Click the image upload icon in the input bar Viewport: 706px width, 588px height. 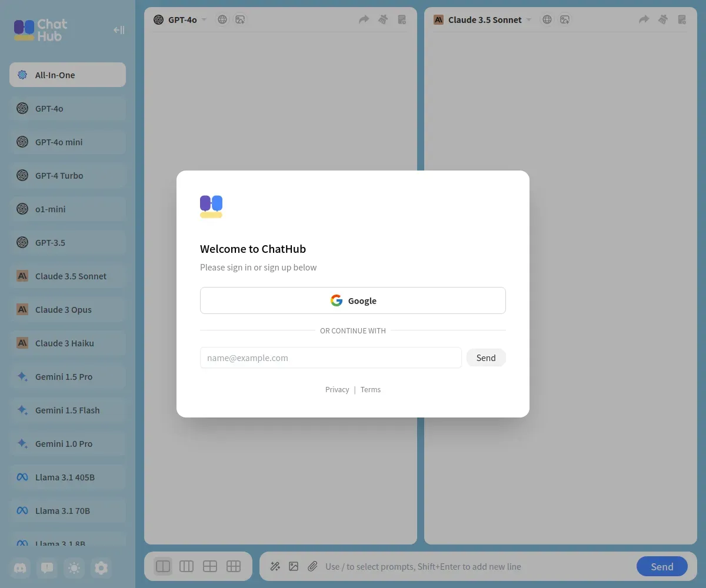(x=294, y=566)
